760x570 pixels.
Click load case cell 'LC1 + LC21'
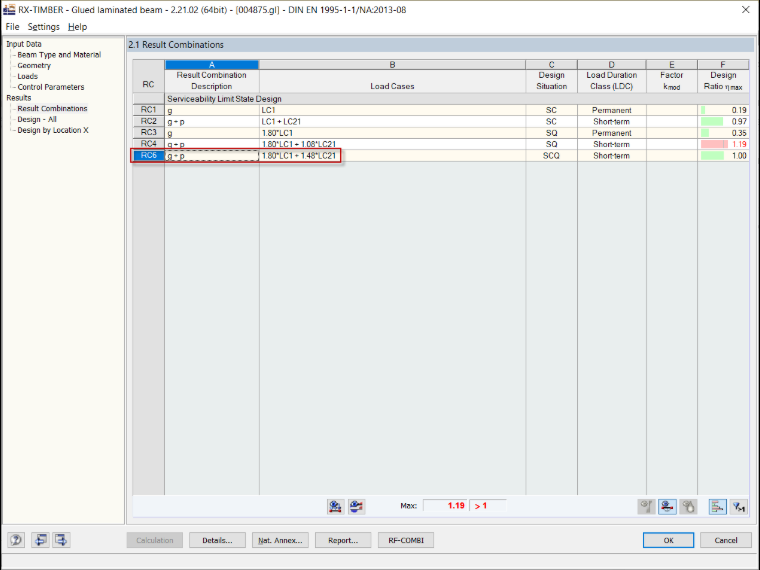[392, 121]
